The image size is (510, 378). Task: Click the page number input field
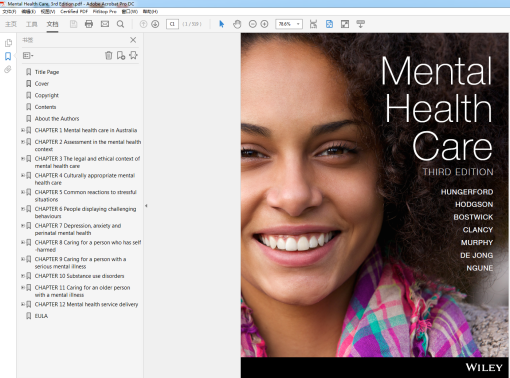tap(172, 24)
